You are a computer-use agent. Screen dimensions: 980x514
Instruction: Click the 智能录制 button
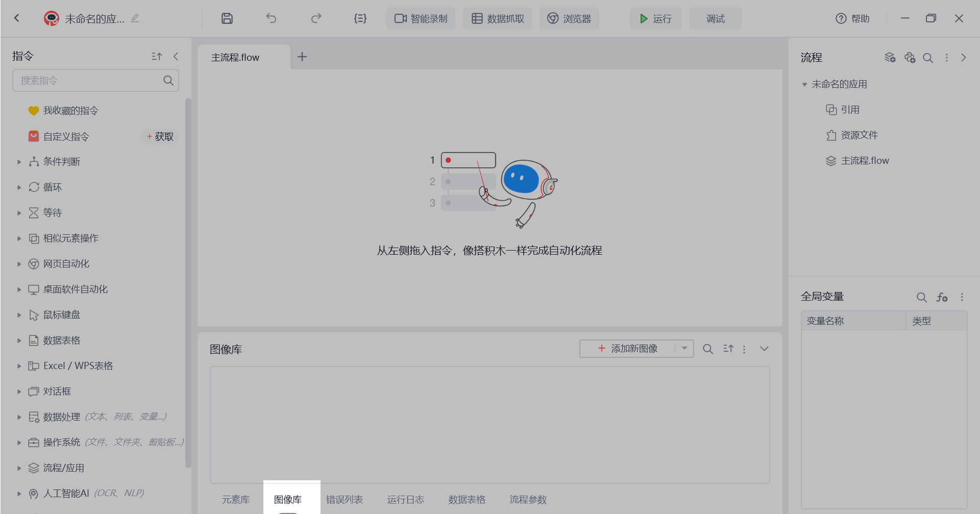pyautogui.click(x=421, y=18)
